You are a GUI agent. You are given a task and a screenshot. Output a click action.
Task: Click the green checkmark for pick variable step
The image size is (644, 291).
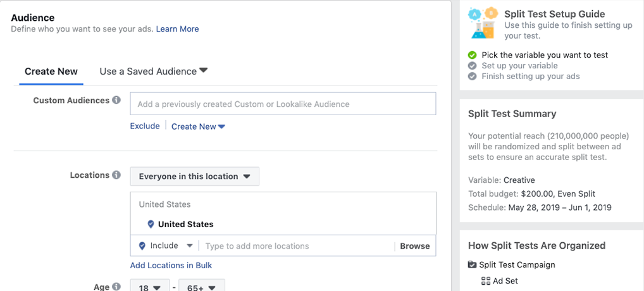tap(472, 55)
